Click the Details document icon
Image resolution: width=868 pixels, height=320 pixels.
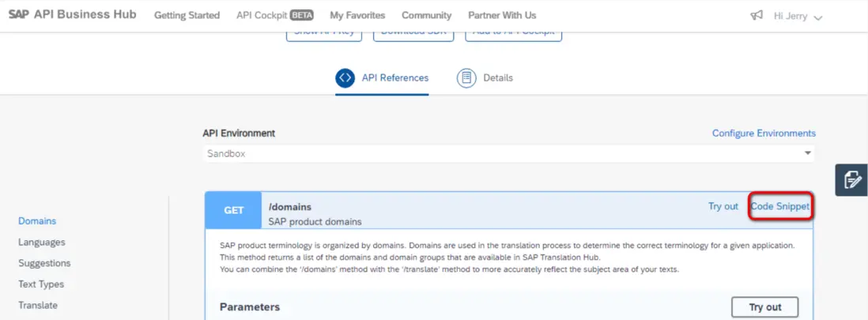tap(466, 77)
